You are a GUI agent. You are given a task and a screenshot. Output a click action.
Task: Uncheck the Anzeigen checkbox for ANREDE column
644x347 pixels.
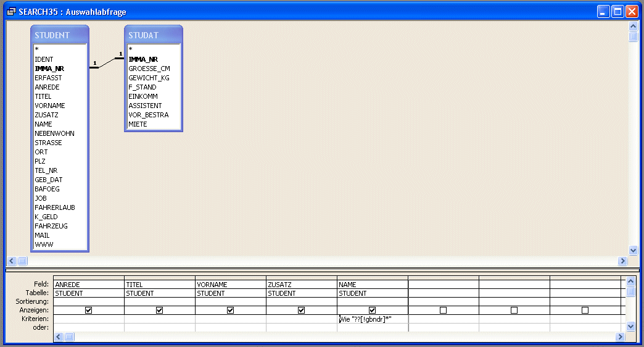point(88,311)
